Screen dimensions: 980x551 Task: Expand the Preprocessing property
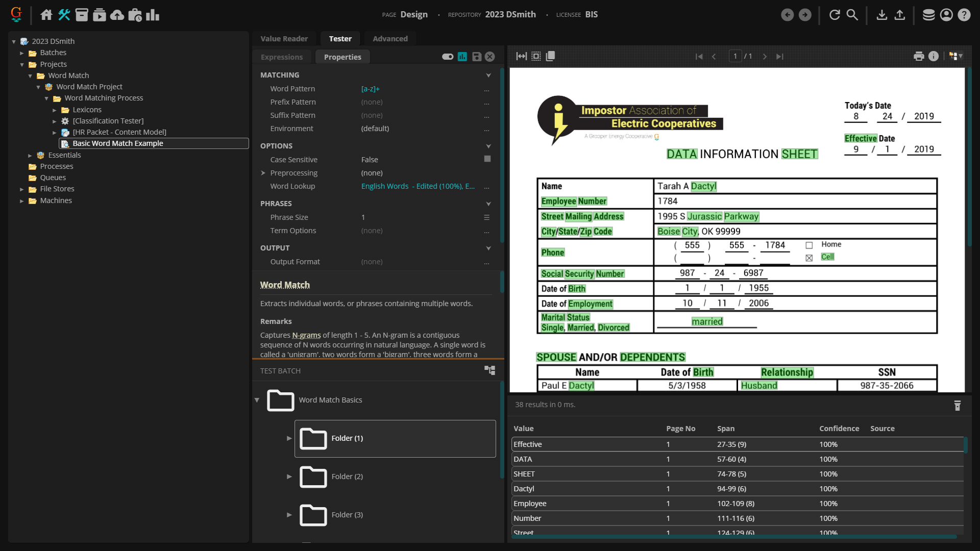pyautogui.click(x=263, y=173)
